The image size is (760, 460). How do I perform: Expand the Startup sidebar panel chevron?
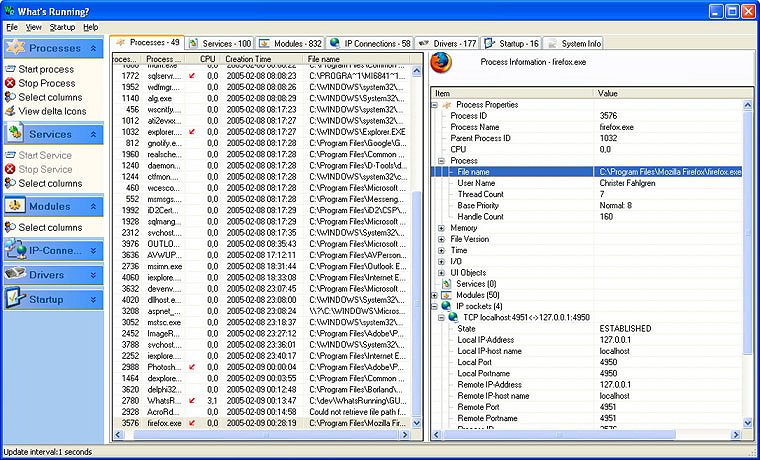(x=93, y=300)
